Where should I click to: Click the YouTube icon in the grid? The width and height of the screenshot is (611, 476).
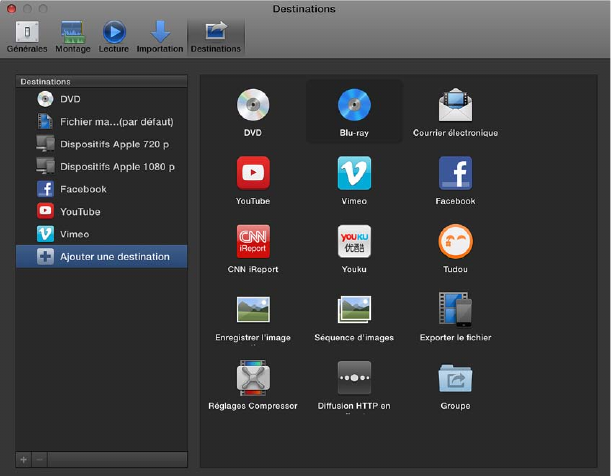[253, 173]
